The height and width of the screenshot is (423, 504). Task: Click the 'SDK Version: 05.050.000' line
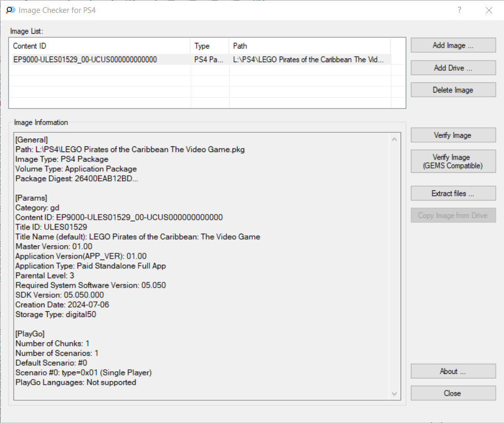pos(59,295)
